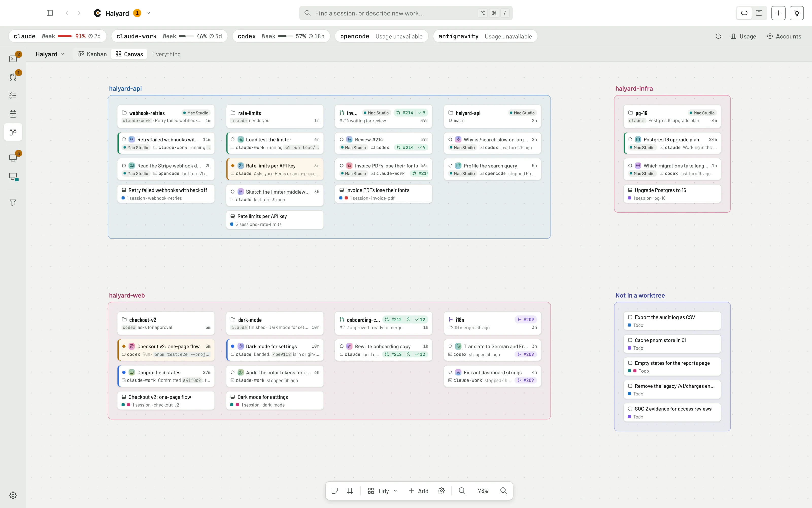Click the codex weekly usage bar at 57%
Viewport: 812px width, 508px height.
[x=285, y=36]
